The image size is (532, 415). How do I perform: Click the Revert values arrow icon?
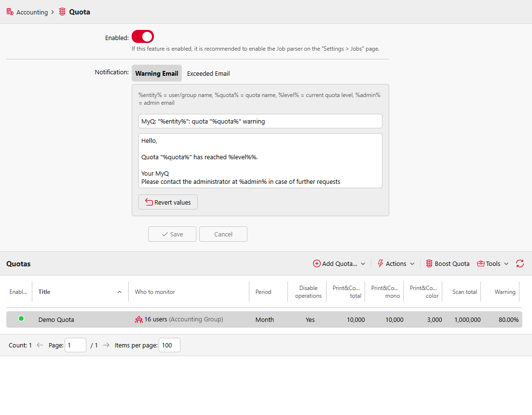click(x=149, y=202)
